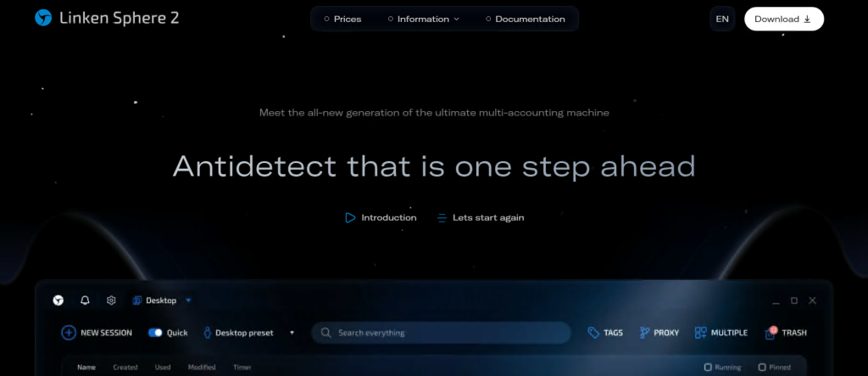Click the magnifier icon in the search bar

click(326, 333)
